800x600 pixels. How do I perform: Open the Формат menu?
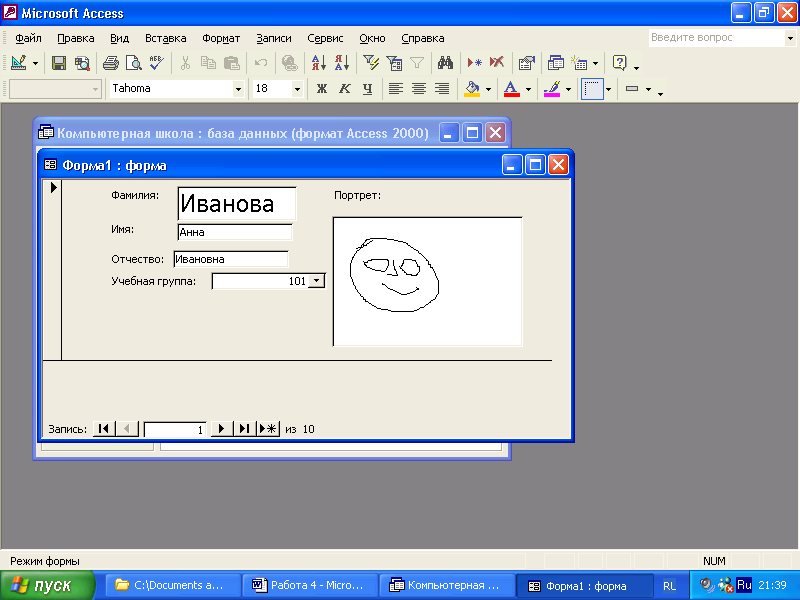[221, 38]
